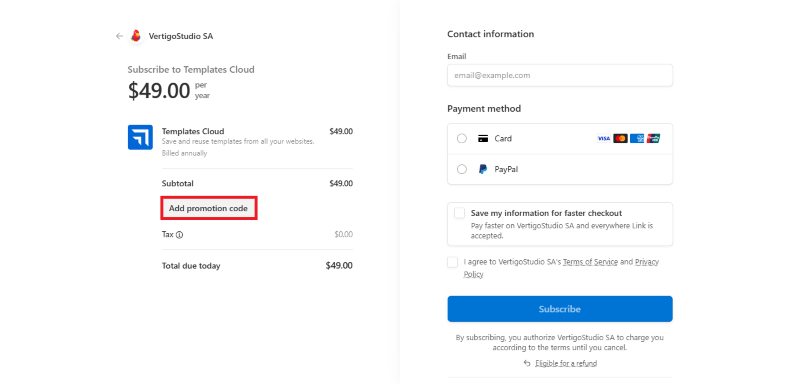The height and width of the screenshot is (384, 800).
Task: Click the credit card icon beside Card
Action: coord(483,139)
